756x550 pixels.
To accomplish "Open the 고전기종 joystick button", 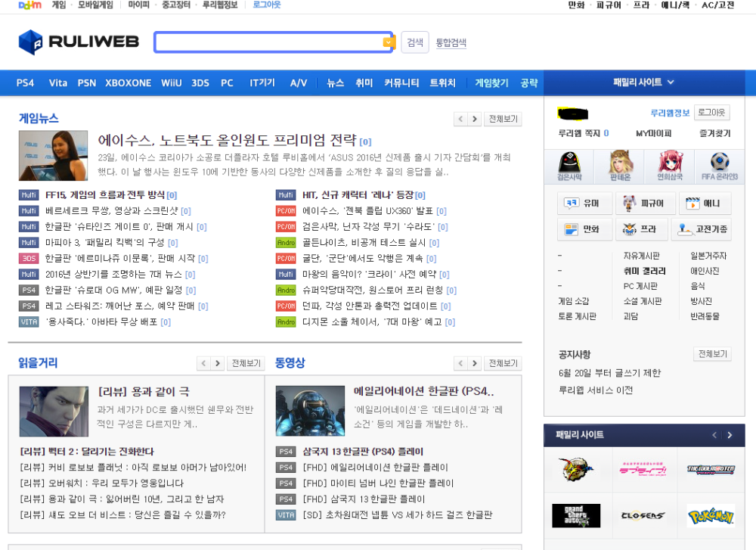I will pyautogui.click(x=701, y=229).
